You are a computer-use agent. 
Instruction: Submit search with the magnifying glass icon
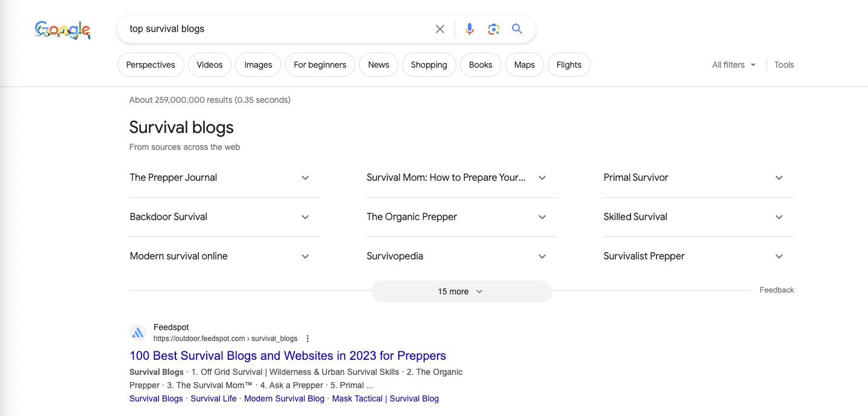point(517,28)
